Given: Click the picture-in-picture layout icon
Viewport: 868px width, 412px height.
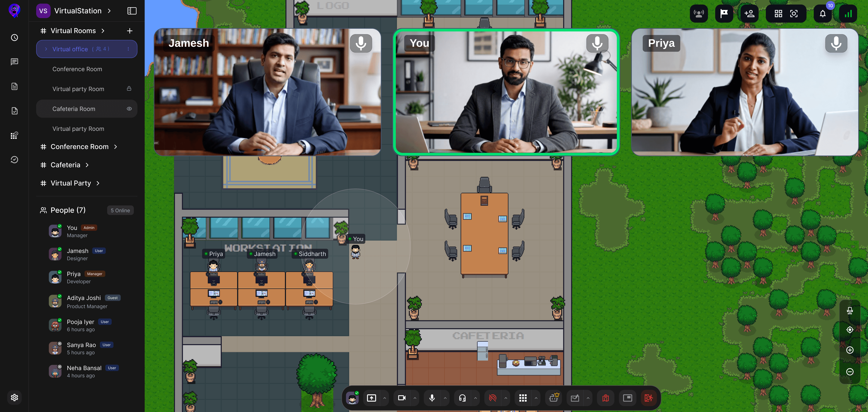Looking at the screenshot, I should pos(627,398).
